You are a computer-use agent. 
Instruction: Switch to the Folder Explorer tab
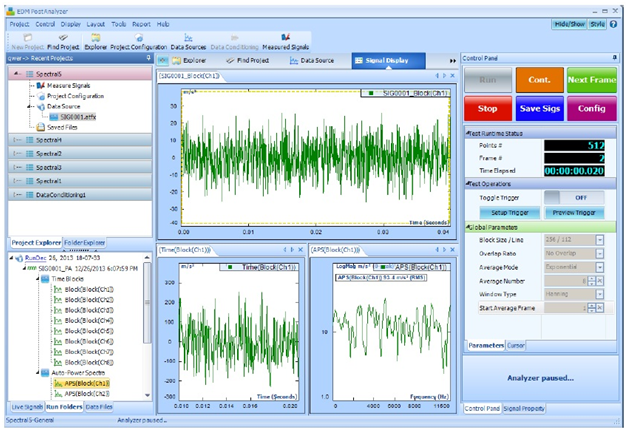pyautogui.click(x=85, y=243)
